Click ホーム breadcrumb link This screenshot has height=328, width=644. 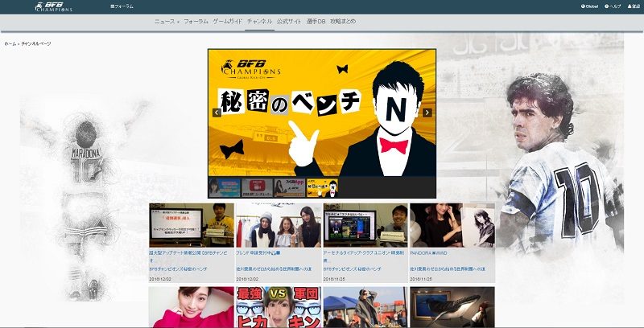pos(10,43)
